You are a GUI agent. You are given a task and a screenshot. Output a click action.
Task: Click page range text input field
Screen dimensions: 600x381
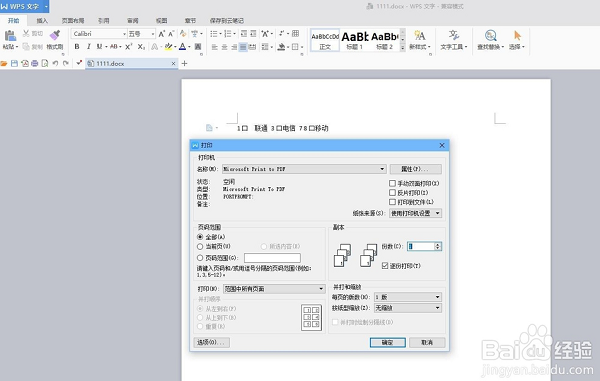pyautogui.click(x=272, y=258)
